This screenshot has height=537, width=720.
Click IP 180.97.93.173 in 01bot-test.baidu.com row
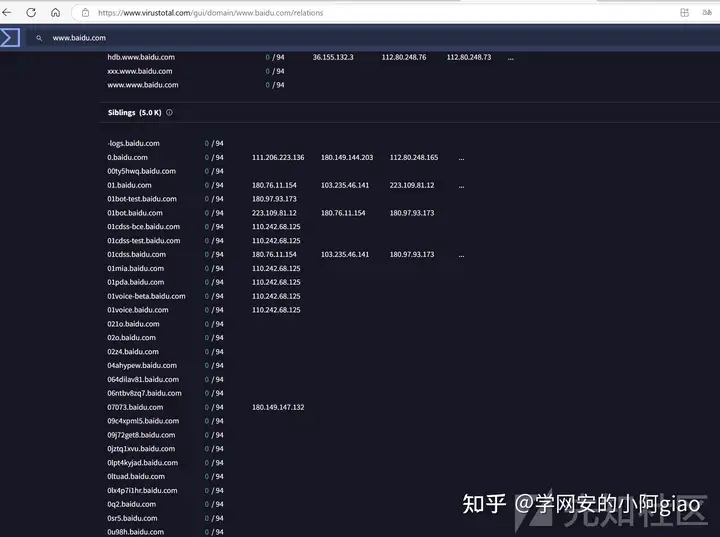(x=274, y=199)
